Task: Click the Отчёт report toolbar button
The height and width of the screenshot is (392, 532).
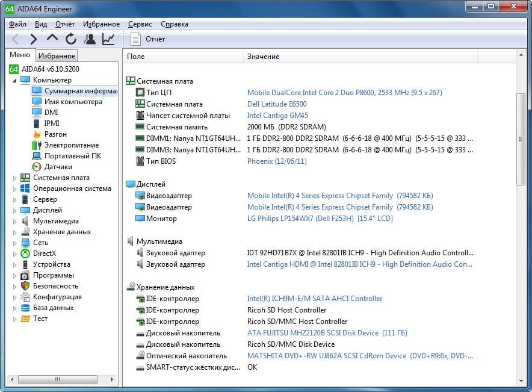Action: tap(148, 39)
